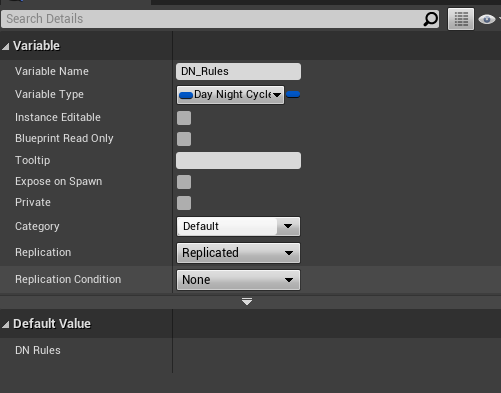Click the blue container type pill icon

(x=293, y=95)
